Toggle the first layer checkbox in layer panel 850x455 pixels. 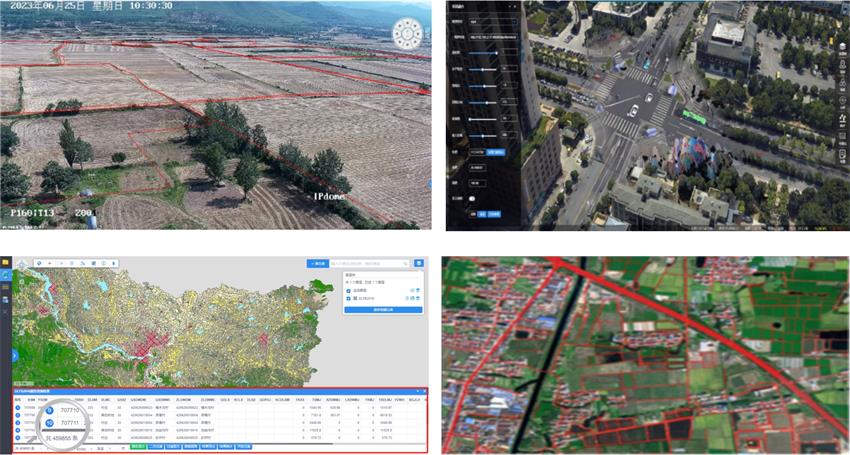pyautogui.click(x=348, y=289)
